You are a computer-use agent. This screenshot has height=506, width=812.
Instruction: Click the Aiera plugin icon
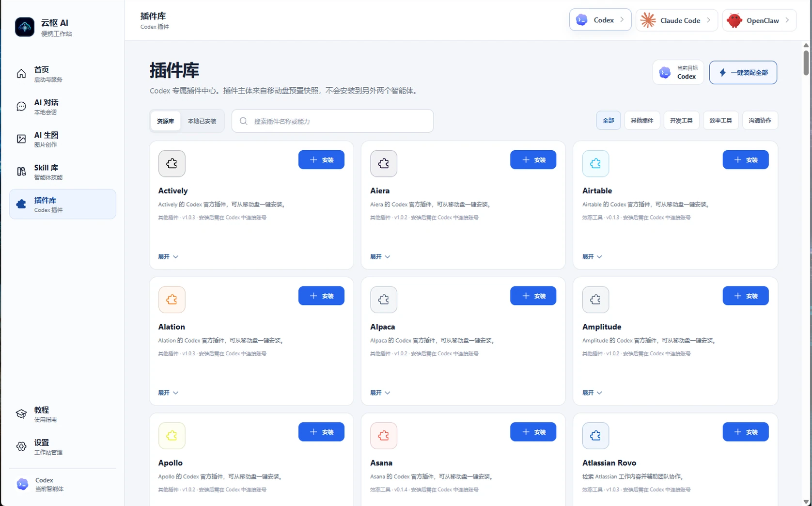click(x=384, y=163)
